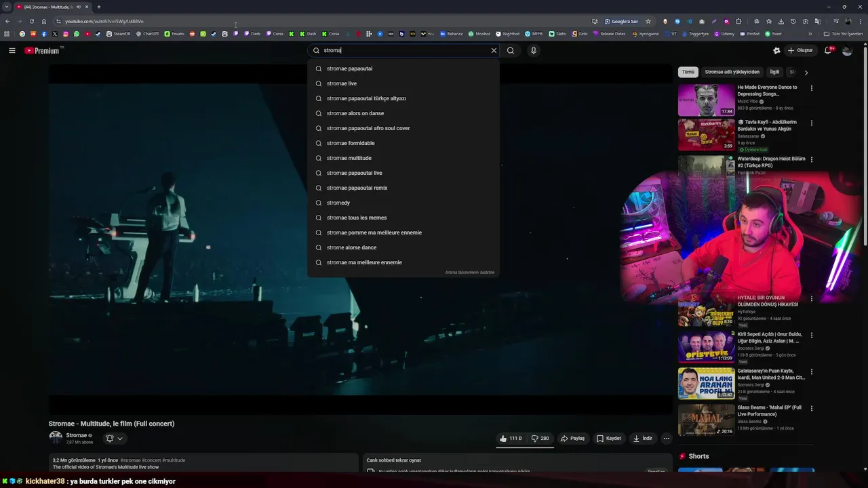868x488 pixels.
Task: Select the Tümü filter chip
Action: point(688,72)
